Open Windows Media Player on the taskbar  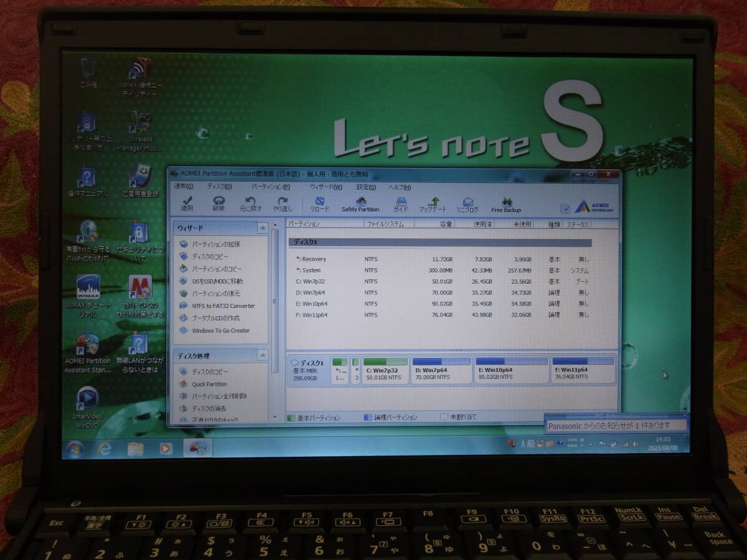coord(166,448)
